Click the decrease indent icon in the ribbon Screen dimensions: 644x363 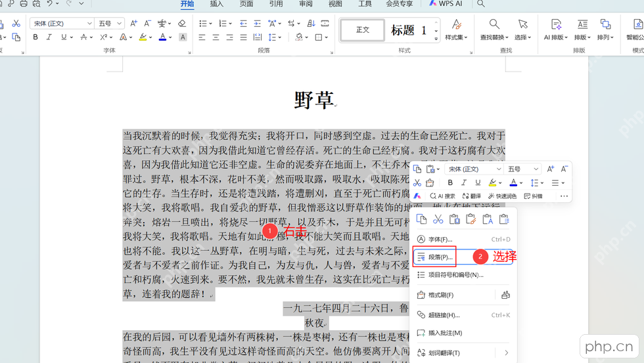pyautogui.click(x=243, y=24)
